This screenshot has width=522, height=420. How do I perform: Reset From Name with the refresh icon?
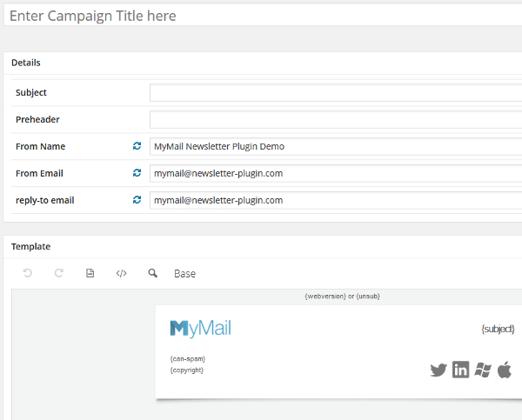[x=137, y=146]
